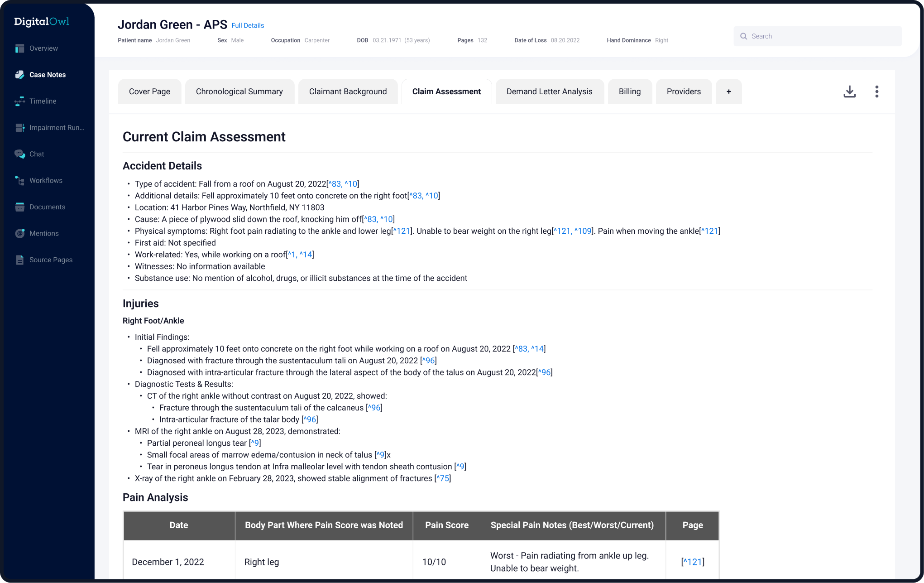Select the Billing tab
924x583 pixels.
pos(629,92)
